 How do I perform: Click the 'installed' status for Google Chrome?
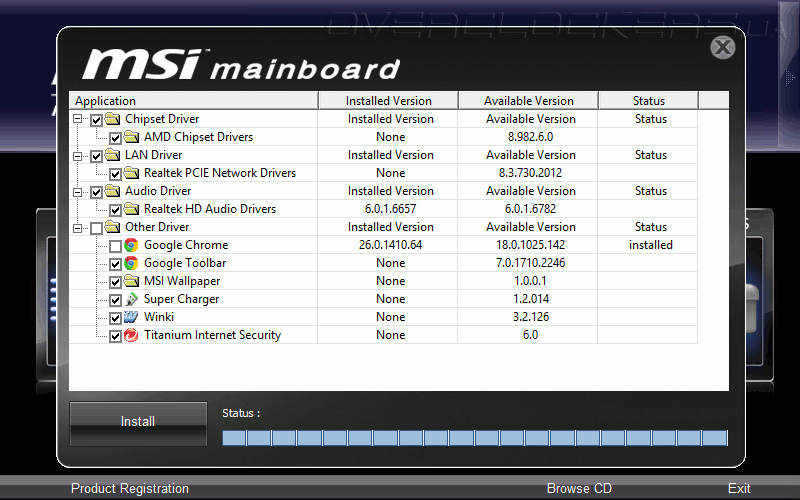tap(651, 245)
